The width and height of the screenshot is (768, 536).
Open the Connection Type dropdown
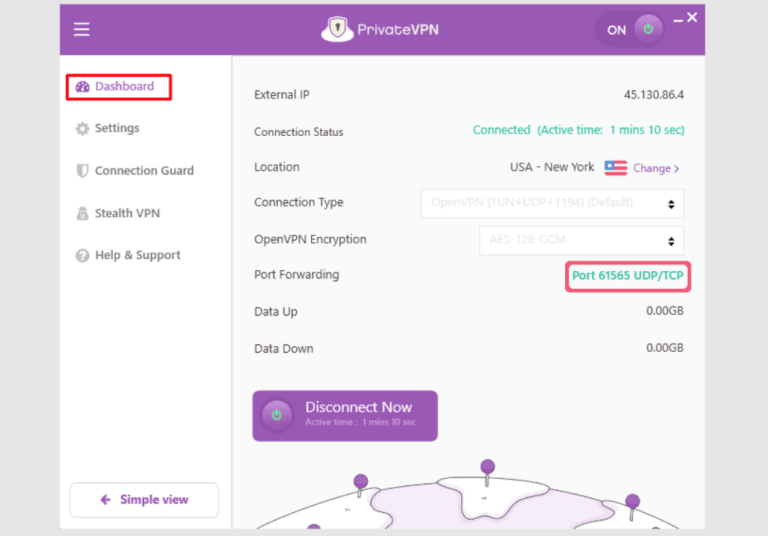tap(552, 203)
